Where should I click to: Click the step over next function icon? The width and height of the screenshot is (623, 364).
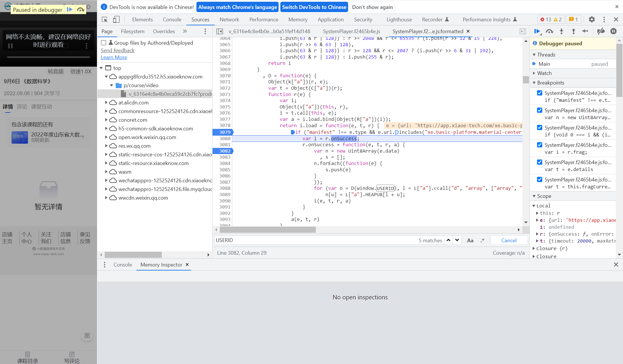(x=549, y=31)
